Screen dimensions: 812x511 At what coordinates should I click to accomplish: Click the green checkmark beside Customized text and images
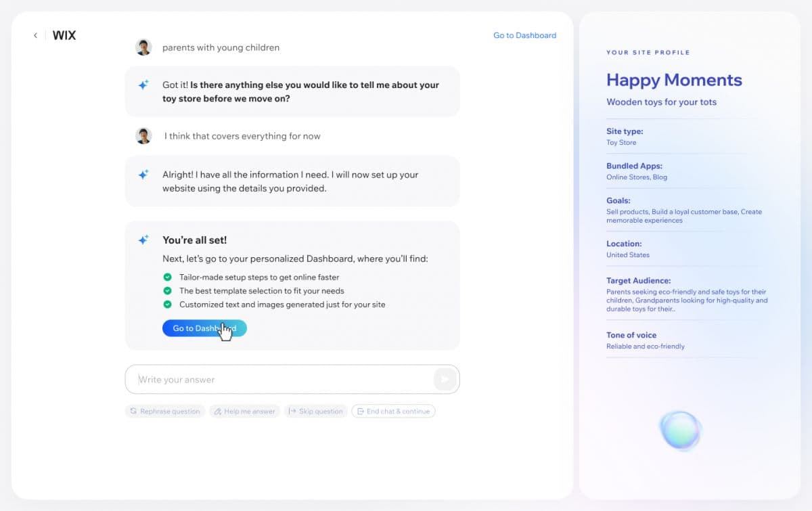coord(166,304)
